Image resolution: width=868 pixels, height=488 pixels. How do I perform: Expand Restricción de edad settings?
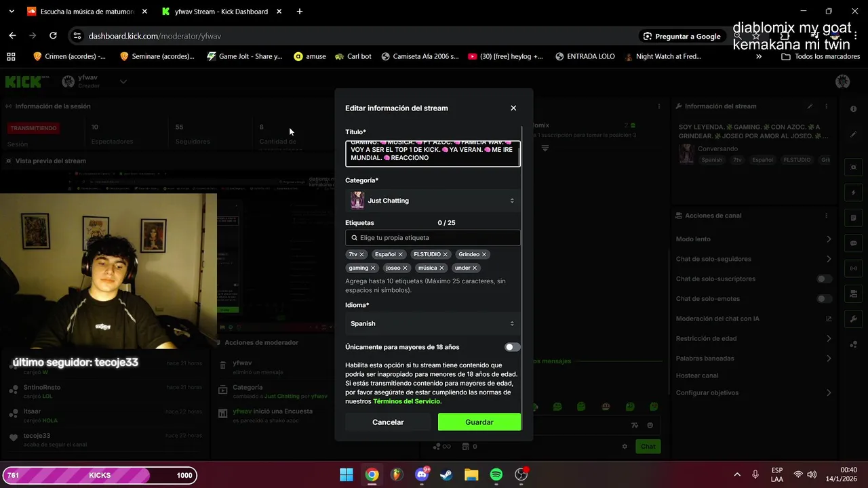click(x=829, y=338)
